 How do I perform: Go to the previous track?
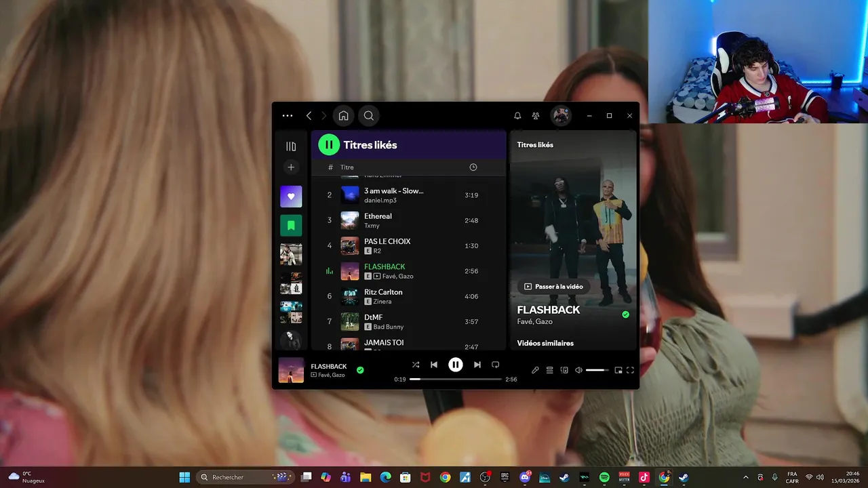coord(434,365)
